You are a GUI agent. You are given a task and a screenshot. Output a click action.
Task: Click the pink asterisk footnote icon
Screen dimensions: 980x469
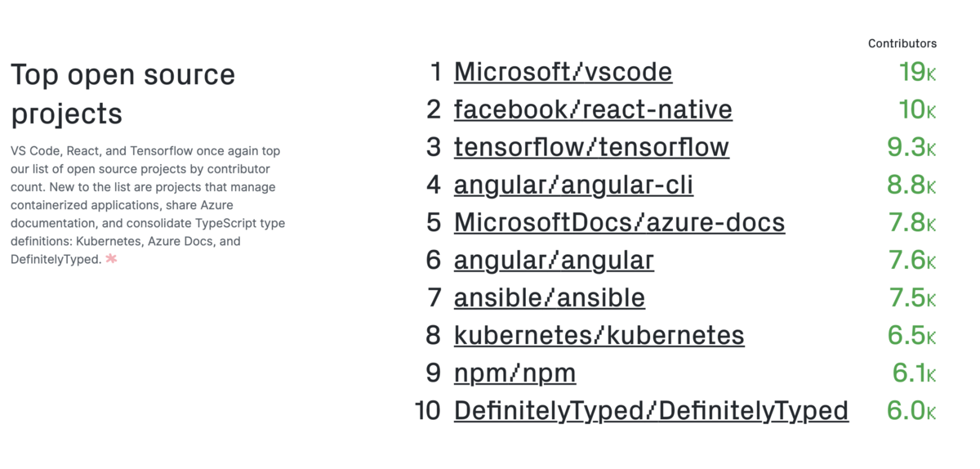(112, 259)
